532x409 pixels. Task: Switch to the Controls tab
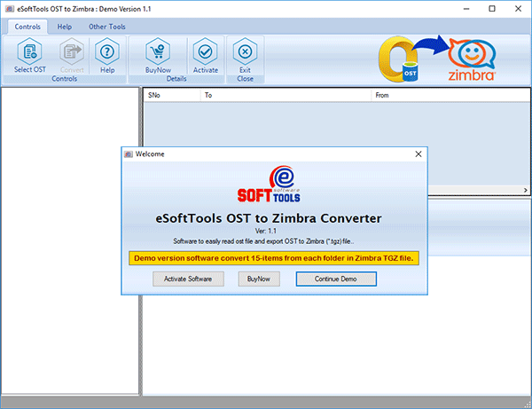point(27,27)
